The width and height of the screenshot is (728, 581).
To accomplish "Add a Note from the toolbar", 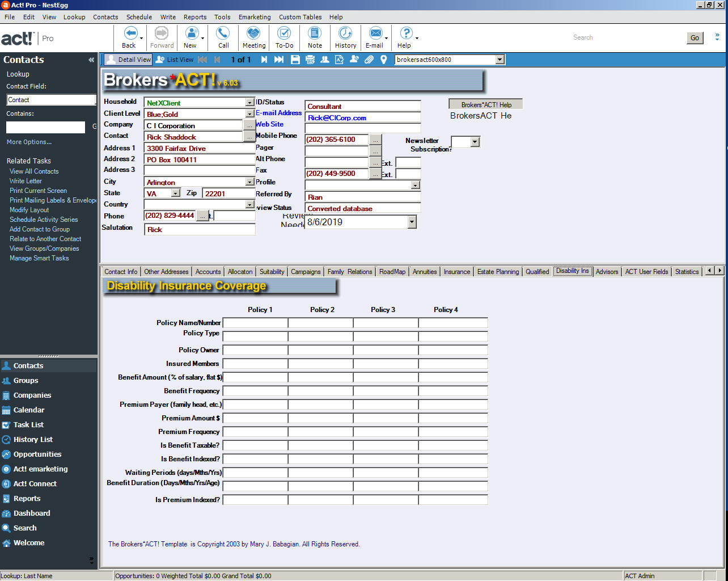I will point(315,33).
